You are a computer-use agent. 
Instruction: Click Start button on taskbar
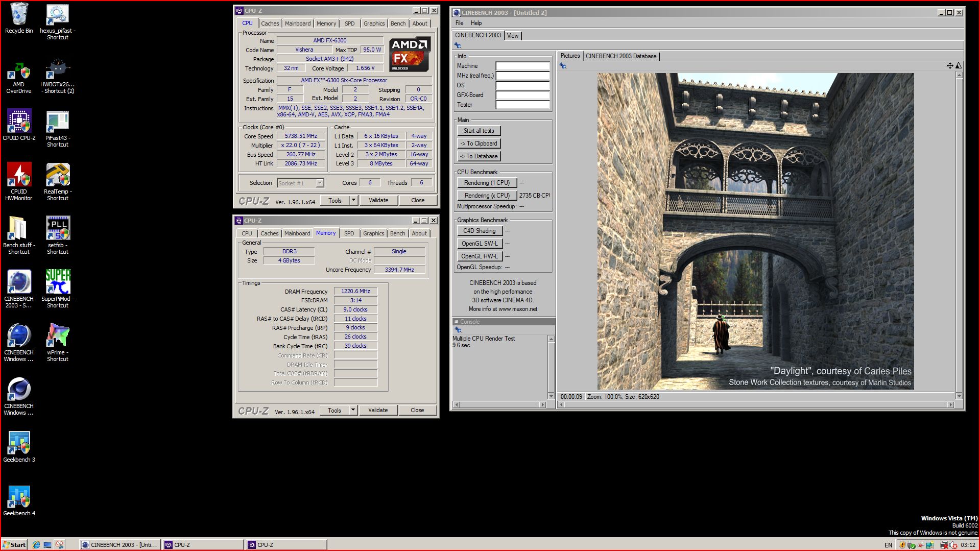[14, 545]
